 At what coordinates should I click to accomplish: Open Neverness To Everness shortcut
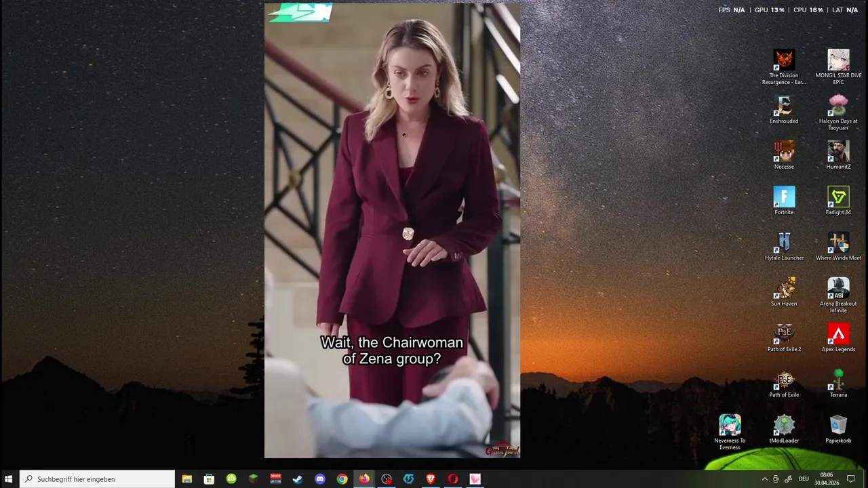click(730, 432)
